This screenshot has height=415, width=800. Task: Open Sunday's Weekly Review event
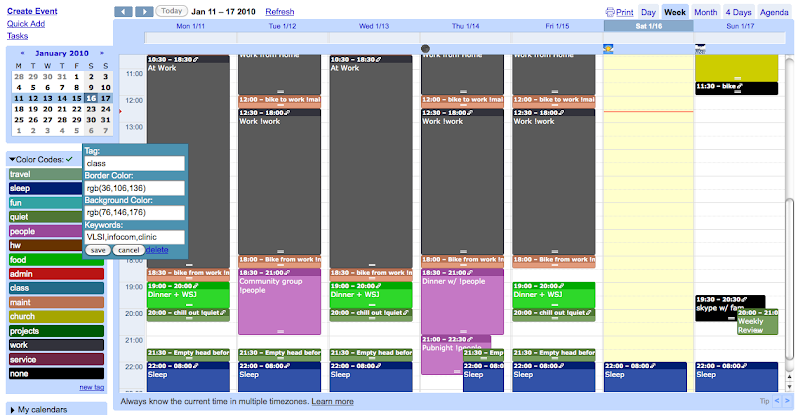[x=758, y=322]
